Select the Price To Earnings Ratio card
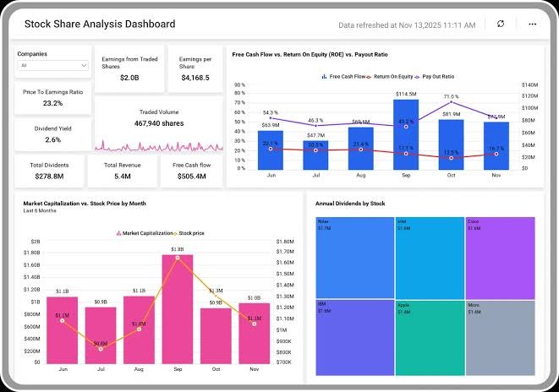 click(52, 98)
